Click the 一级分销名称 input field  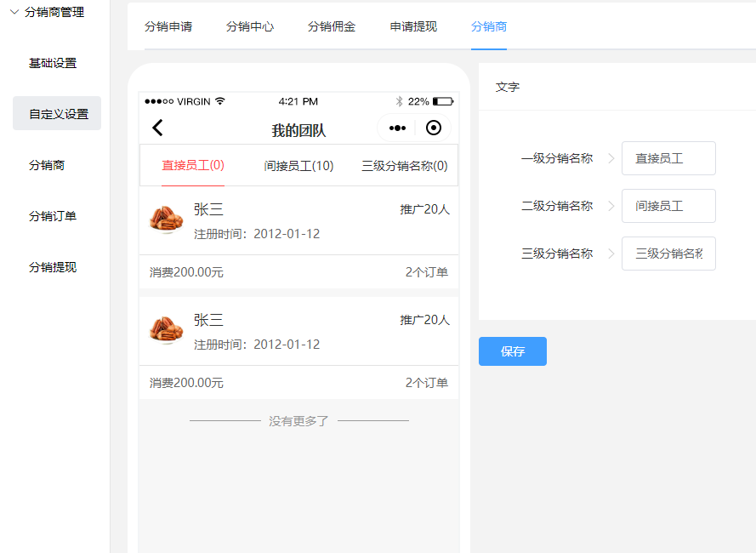668,158
